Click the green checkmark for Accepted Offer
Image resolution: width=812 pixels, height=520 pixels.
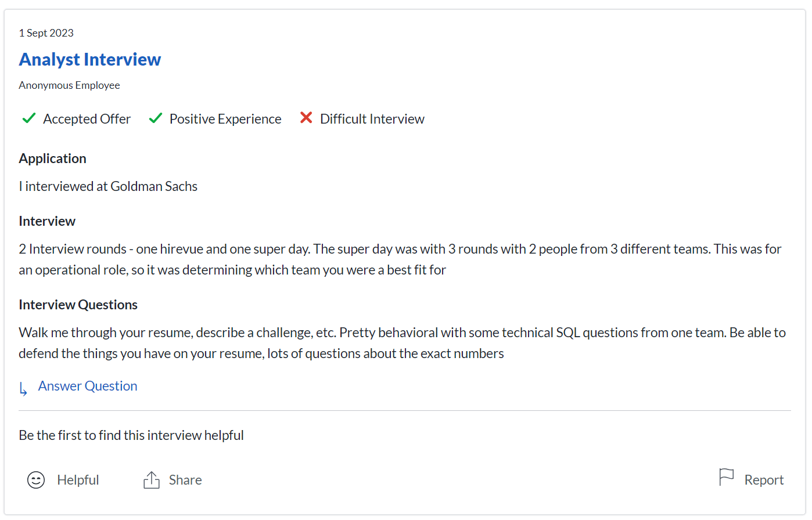(x=29, y=118)
